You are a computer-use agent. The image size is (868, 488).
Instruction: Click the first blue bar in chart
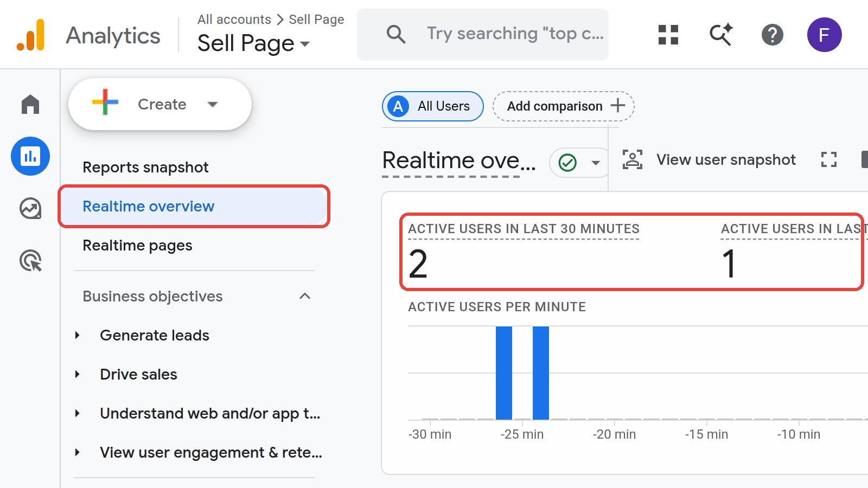point(504,373)
